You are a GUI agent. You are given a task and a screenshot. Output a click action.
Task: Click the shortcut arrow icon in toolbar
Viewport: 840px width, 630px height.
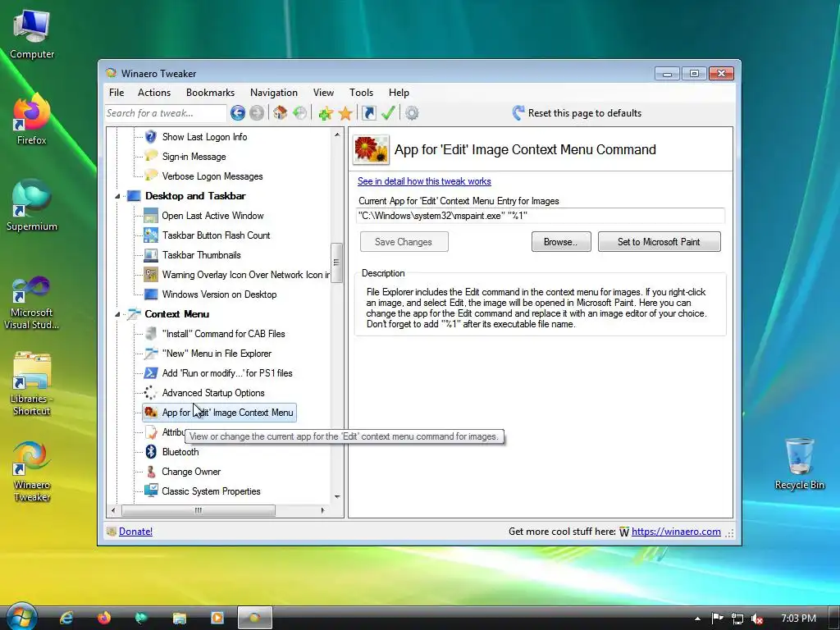[368, 113]
